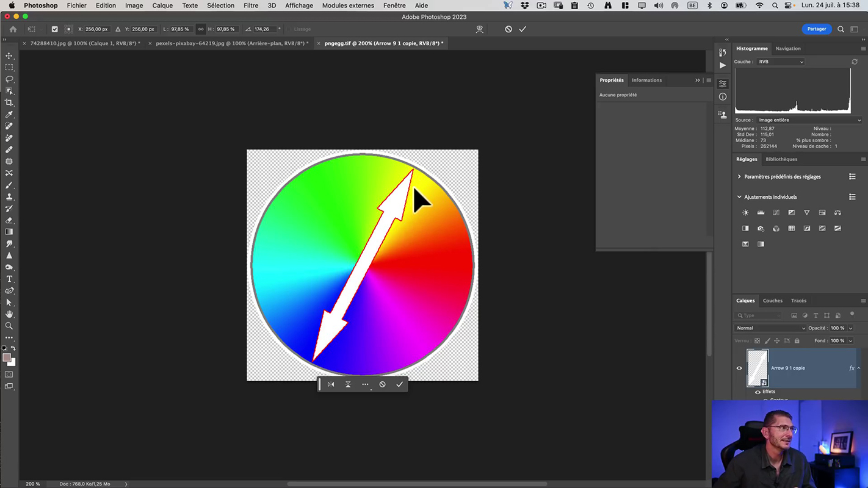Select the Text tool
This screenshot has height=488, width=868.
point(9,279)
